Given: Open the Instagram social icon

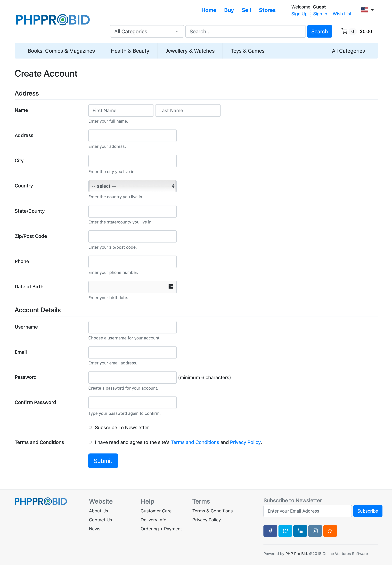Looking at the screenshot, I should pyautogui.click(x=315, y=531).
